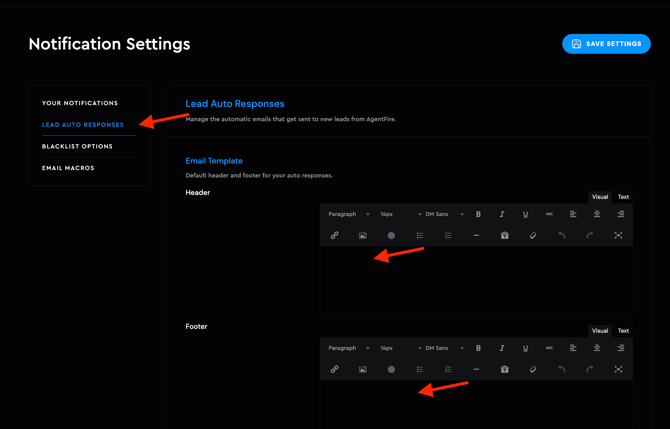
Task: Expand Header editor to fullscreen
Action: (618, 236)
